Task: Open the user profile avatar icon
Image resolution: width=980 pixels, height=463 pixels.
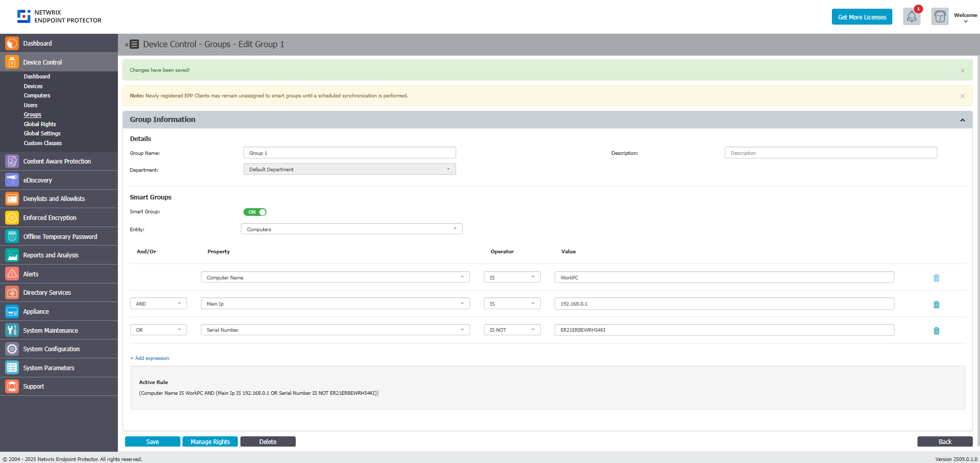Action: (x=940, y=17)
